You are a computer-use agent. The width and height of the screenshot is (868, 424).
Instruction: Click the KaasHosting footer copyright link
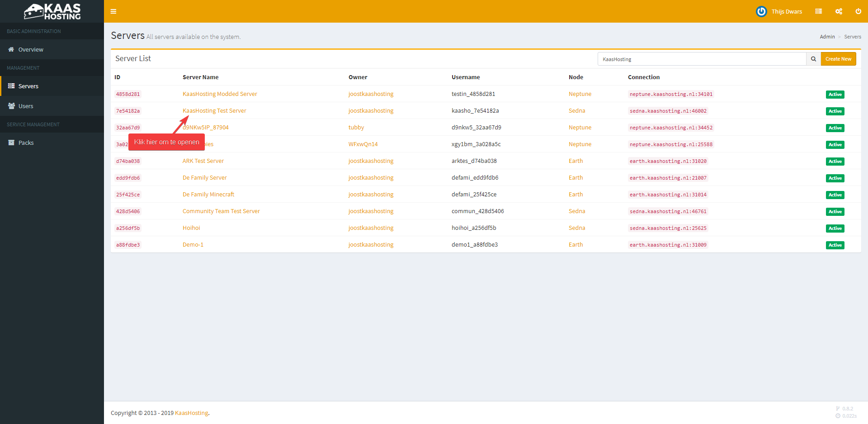pos(191,413)
